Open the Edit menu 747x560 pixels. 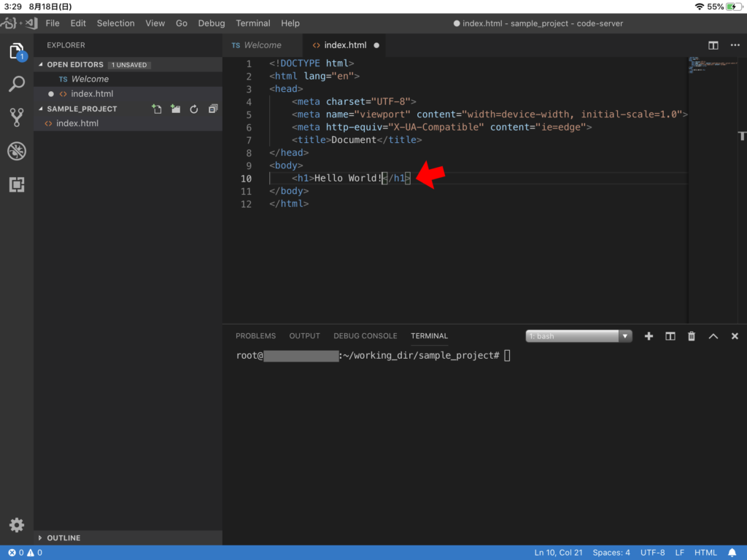(x=78, y=23)
